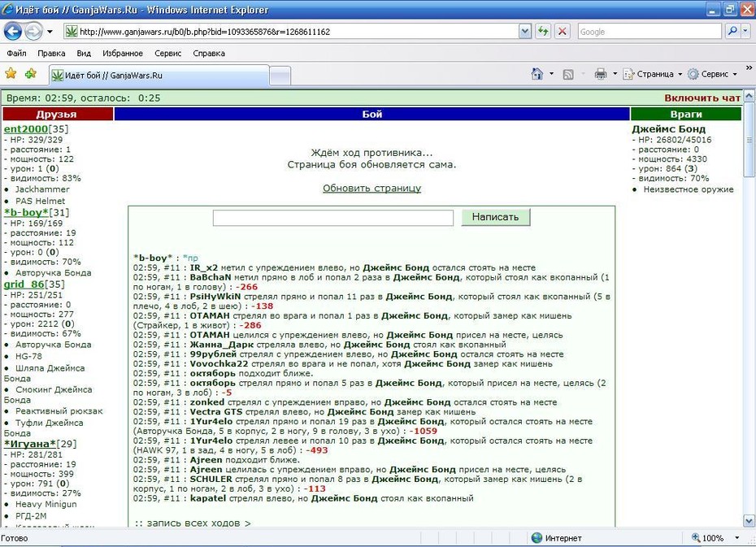Click Jackhammer item in ent2000 list

(42, 189)
